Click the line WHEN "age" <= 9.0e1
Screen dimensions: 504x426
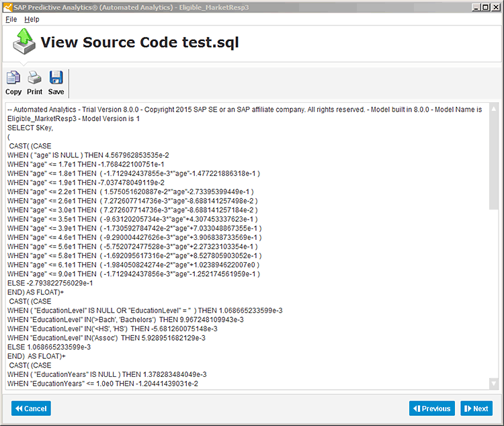pyautogui.click(x=134, y=274)
